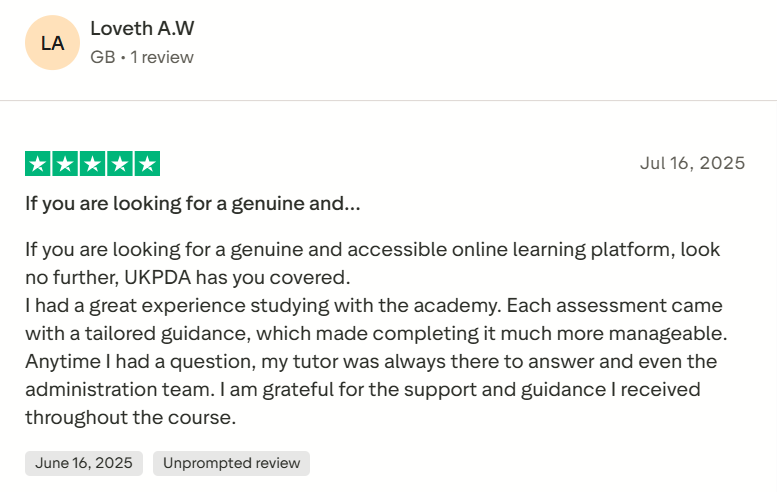Click the 'June 16, 2025' experience date badge
Screen dimensions: 777x492
pos(84,463)
